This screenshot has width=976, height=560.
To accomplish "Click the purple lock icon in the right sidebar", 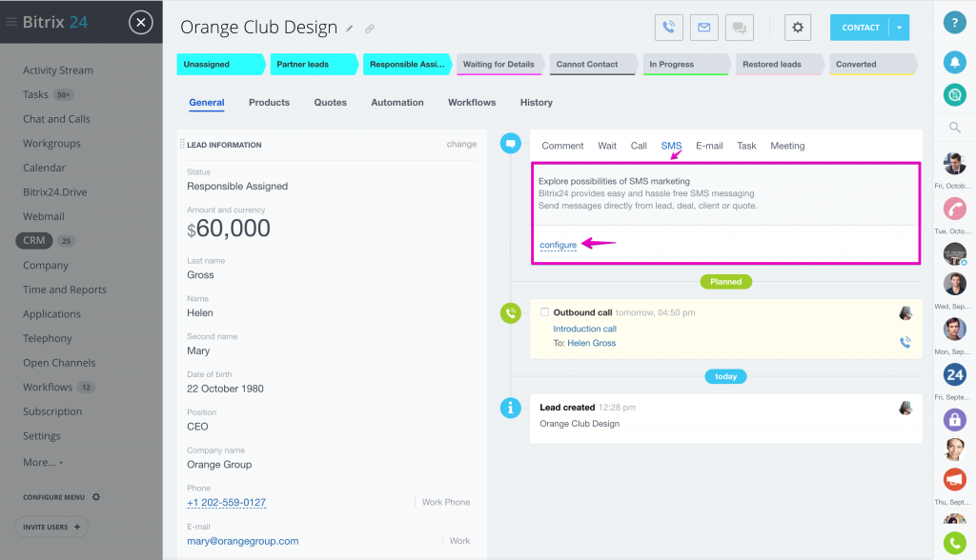I will 955,419.
